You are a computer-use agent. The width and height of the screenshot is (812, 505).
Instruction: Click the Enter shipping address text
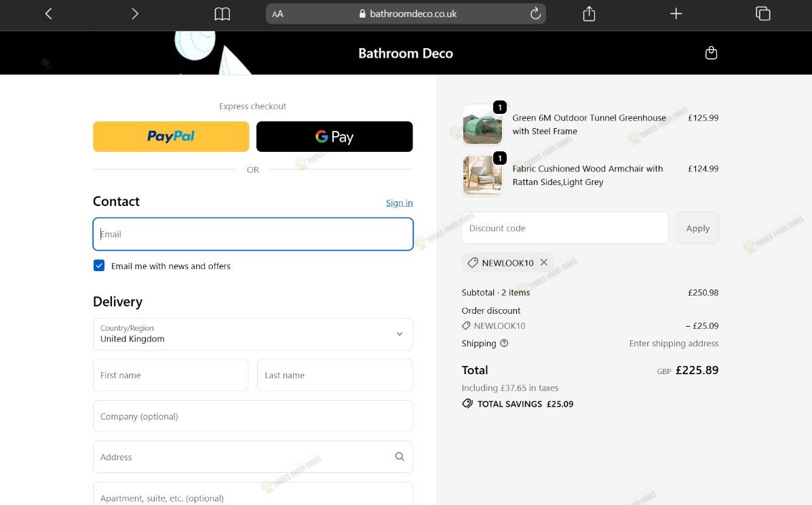(674, 344)
